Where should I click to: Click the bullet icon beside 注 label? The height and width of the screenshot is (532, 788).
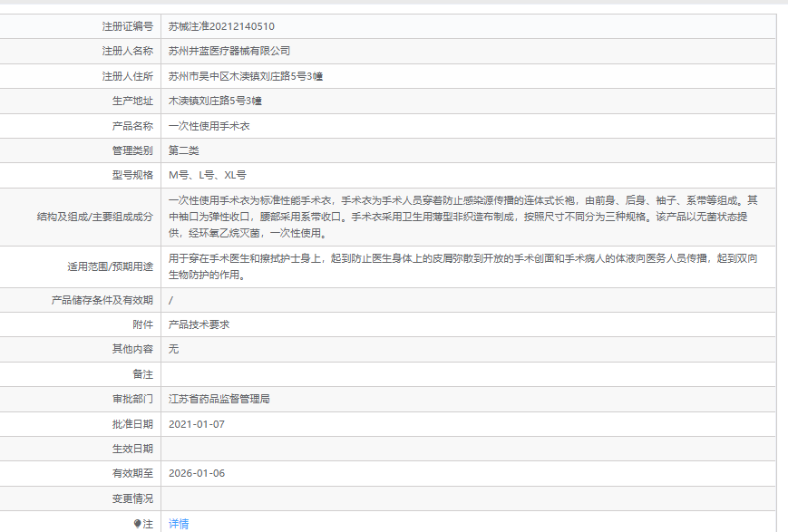pyautogui.click(x=137, y=524)
